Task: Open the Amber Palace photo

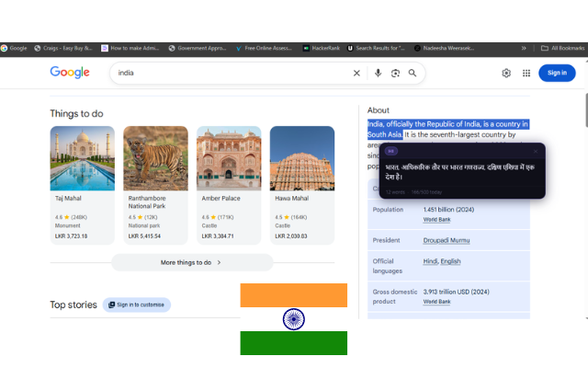Action: coord(229,158)
